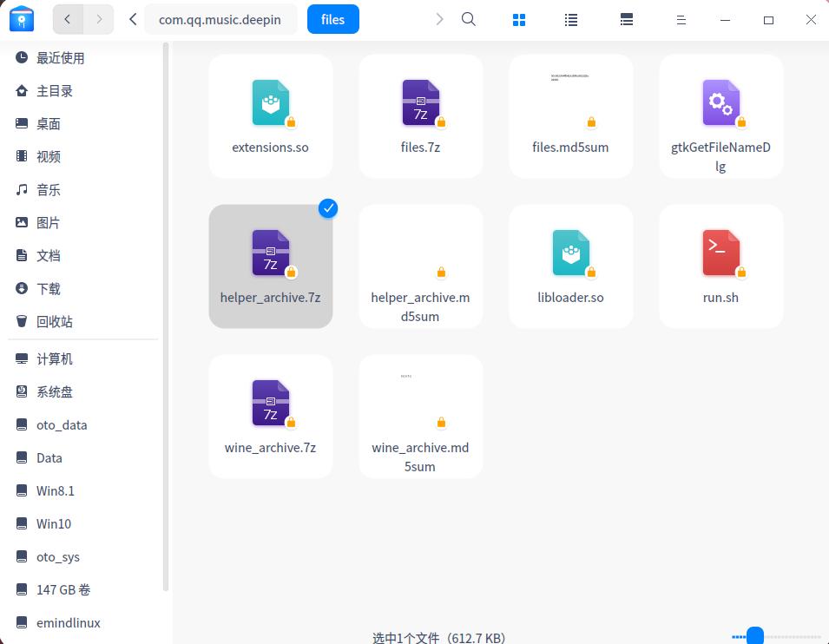Select the files breadcrumb tab
Image resolution: width=829 pixels, height=644 pixels.
coord(333,20)
